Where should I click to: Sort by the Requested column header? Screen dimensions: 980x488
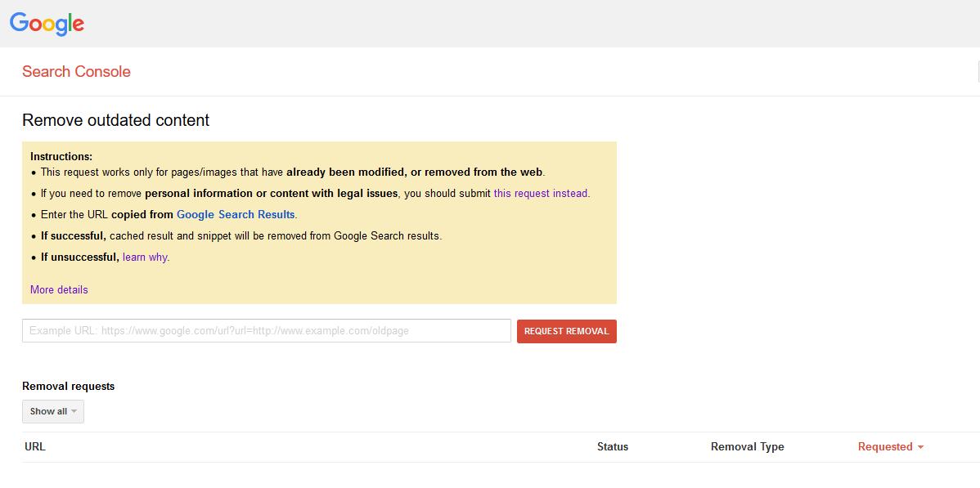tap(890, 447)
